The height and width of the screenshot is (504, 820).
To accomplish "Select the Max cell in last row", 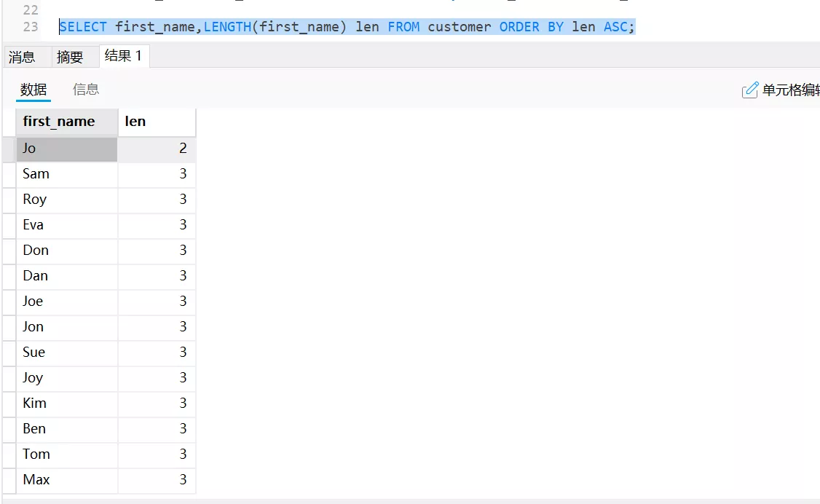I will click(x=66, y=480).
